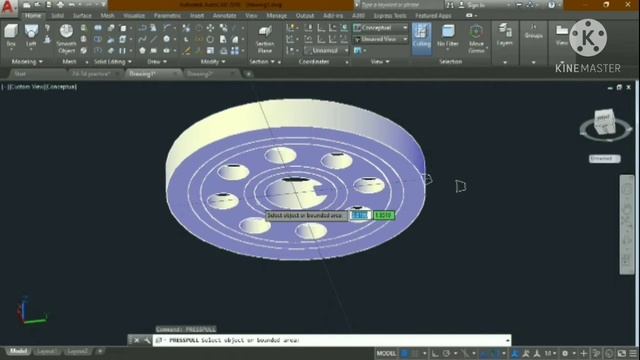This screenshot has width=640, height=360.
Task: Open the Unnamed WCS dropdown below ViewCube
Action: tap(604, 158)
